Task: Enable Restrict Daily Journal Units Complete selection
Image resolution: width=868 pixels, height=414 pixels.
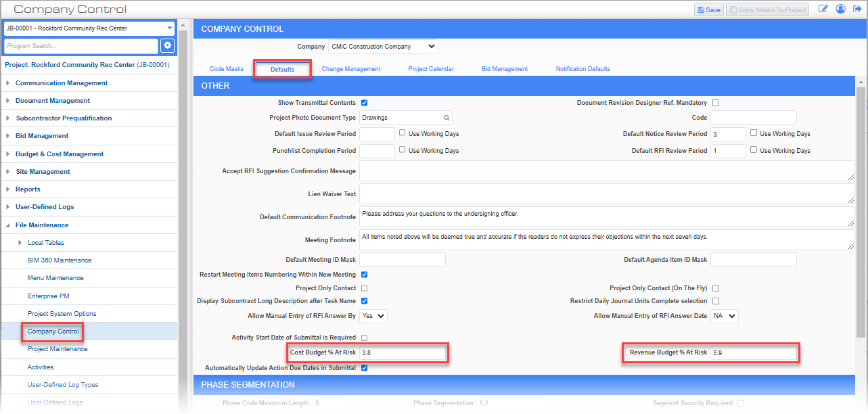Action: coord(716,301)
